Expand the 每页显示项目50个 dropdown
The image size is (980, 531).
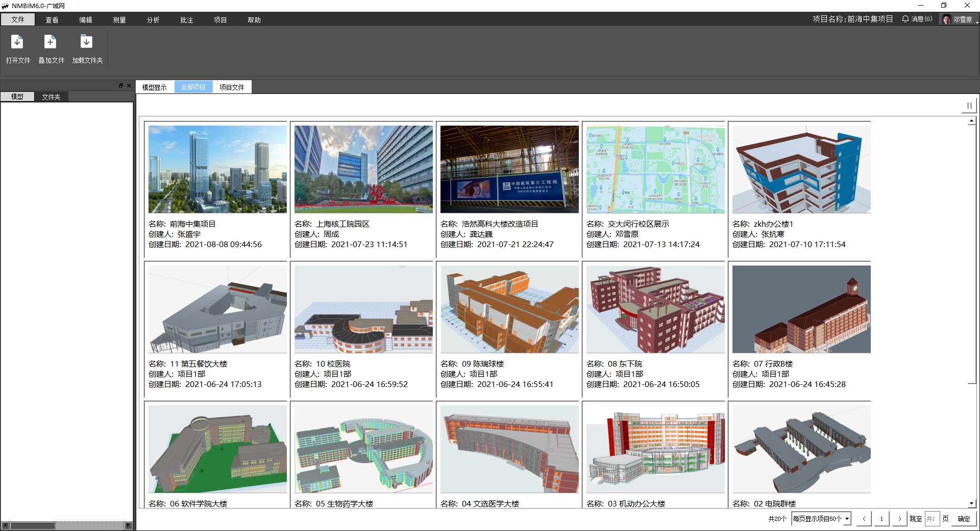point(847,519)
